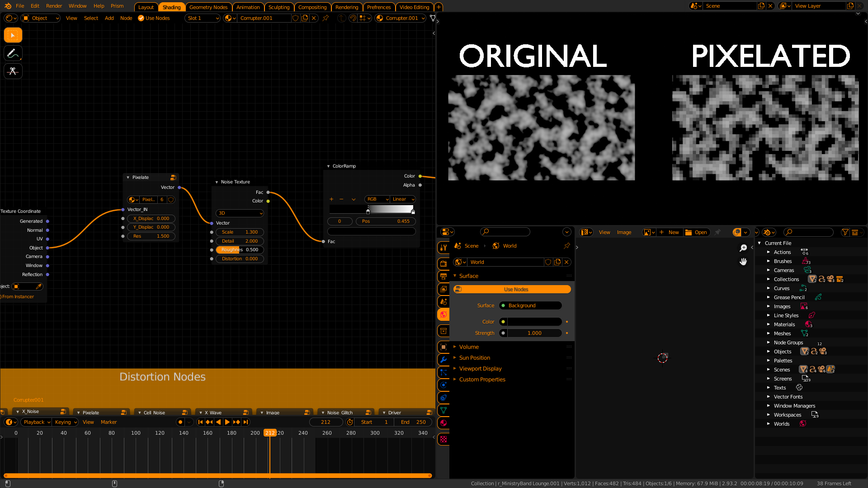Open the World properties tab

[x=443, y=314]
